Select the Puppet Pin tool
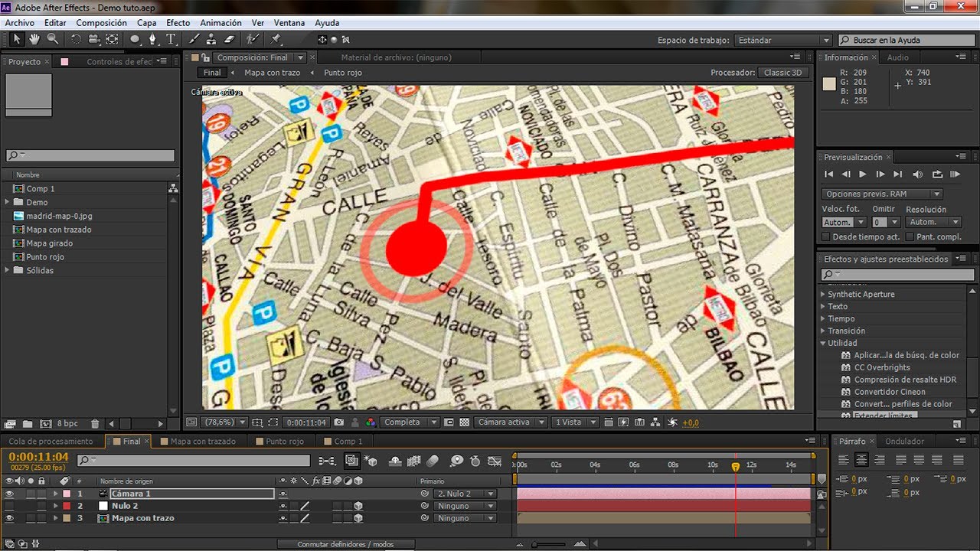The height and width of the screenshot is (551, 980). tap(276, 39)
